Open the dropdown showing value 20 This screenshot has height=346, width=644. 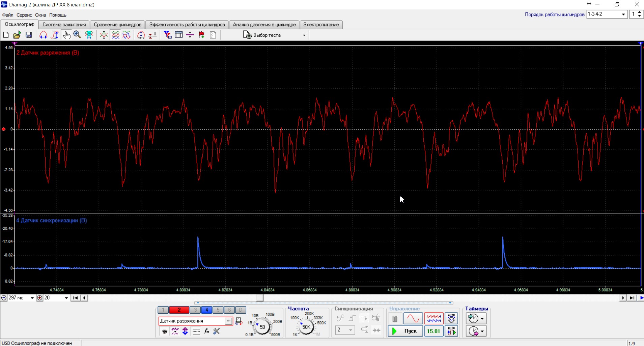66,298
